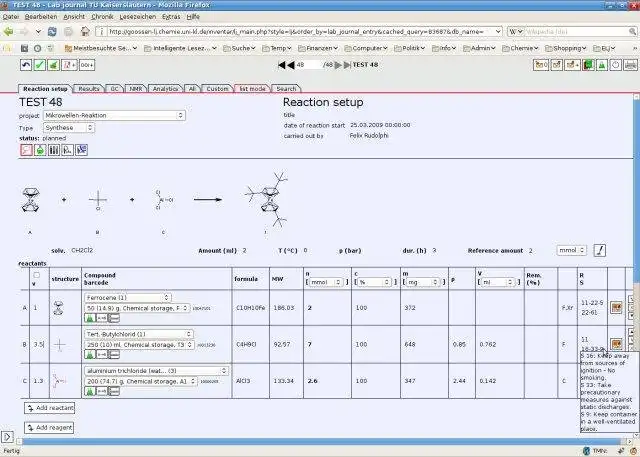
Task: Click the green book icon in top-right toolbar
Action: (588, 65)
